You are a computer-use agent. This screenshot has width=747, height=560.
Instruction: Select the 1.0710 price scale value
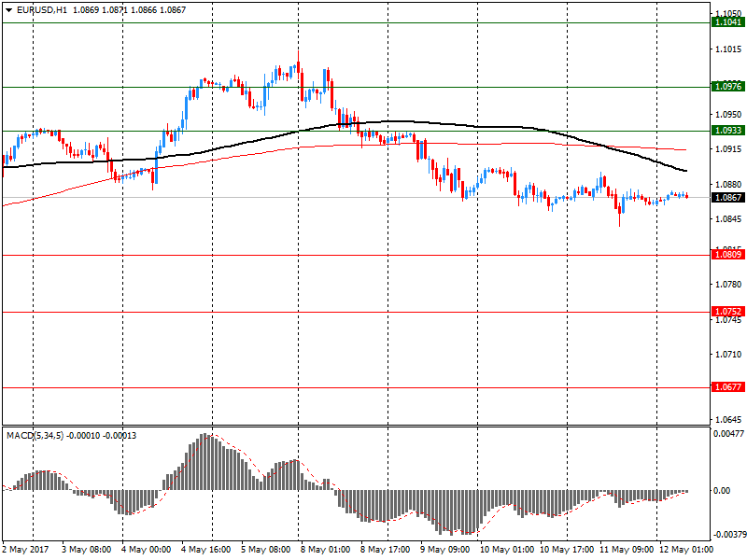[x=728, y=355]
